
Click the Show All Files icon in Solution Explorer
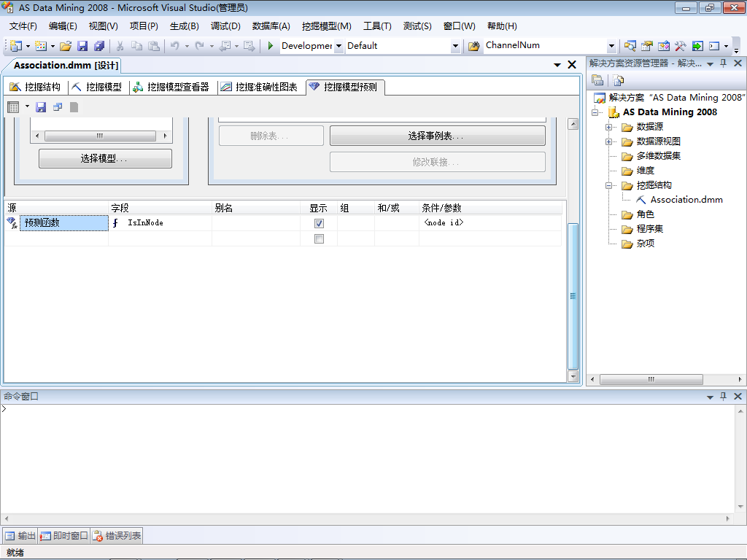[x=618, y=80]
